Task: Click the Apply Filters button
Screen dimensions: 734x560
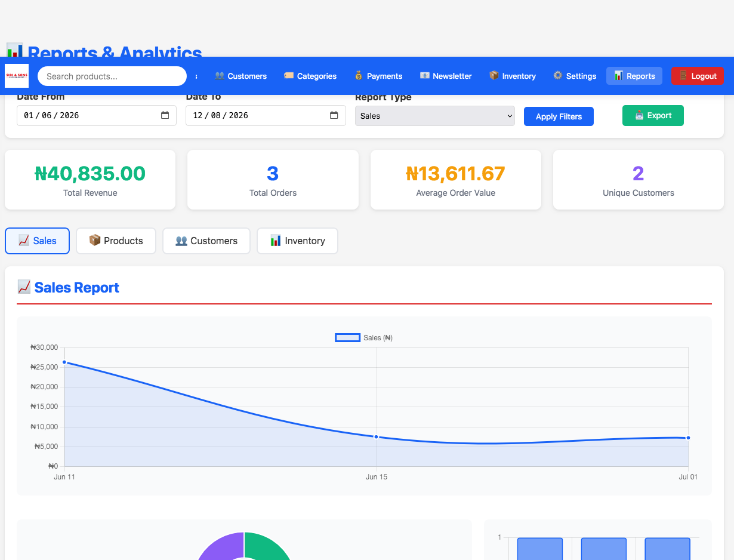Action: tap(559, 116)
